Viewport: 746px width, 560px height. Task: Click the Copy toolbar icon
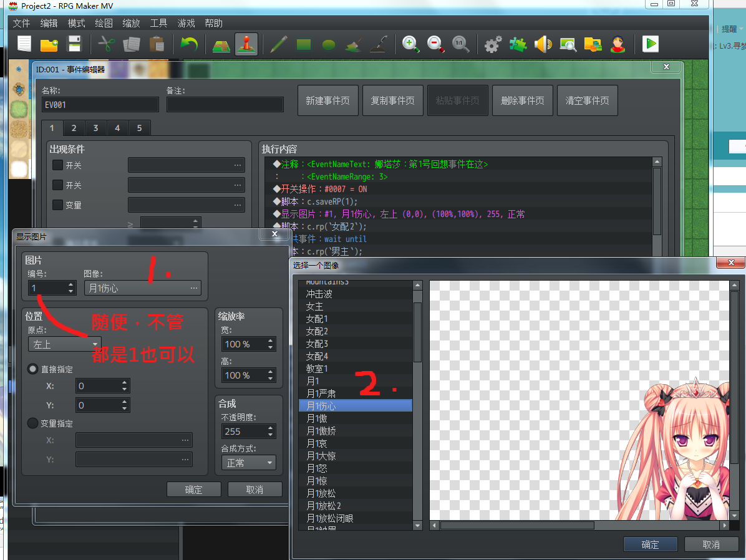[x=132, y=44]
